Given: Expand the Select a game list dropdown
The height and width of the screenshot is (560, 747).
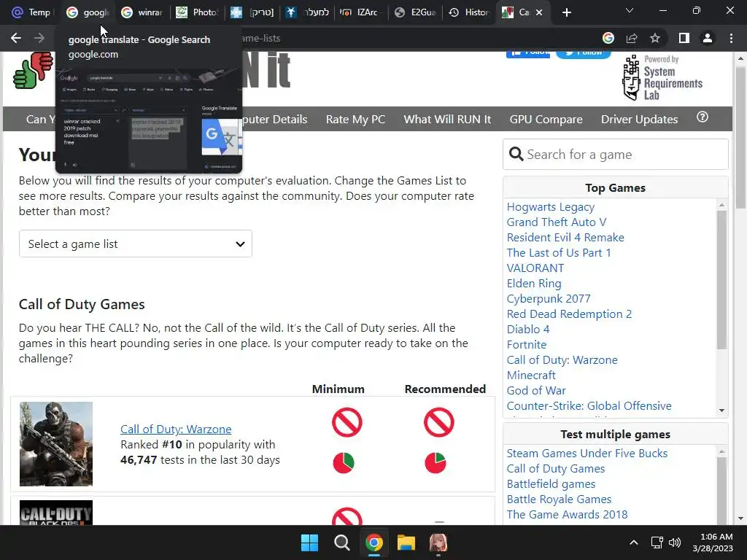Looking at the screenshot, I should coord(135,244).
